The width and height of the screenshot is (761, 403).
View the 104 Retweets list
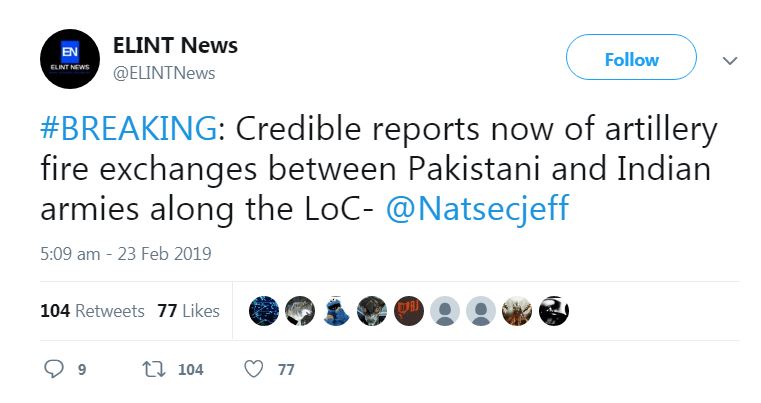92,311
